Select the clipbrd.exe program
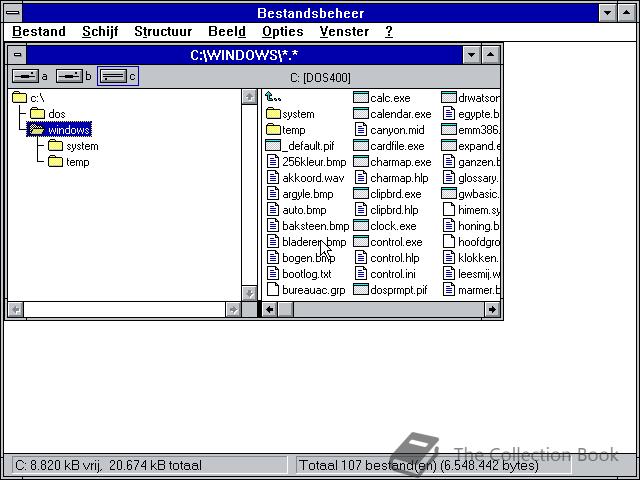The width and height of the screenshot is (640, 480). point(387,194)
